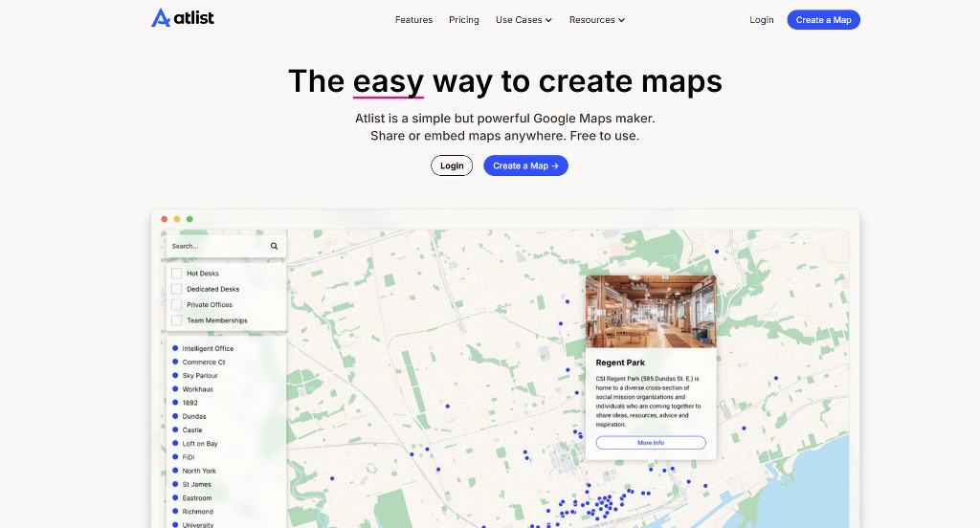Click the search magnifier icon in the map demo
980x528 pixels.
tap(274, 246)
